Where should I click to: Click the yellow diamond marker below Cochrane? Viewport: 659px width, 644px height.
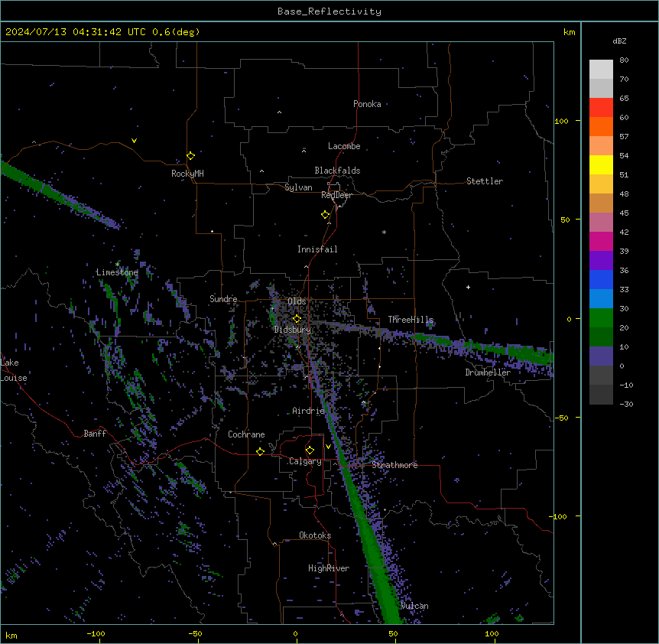pyautogui.click(x=260, y=452)
